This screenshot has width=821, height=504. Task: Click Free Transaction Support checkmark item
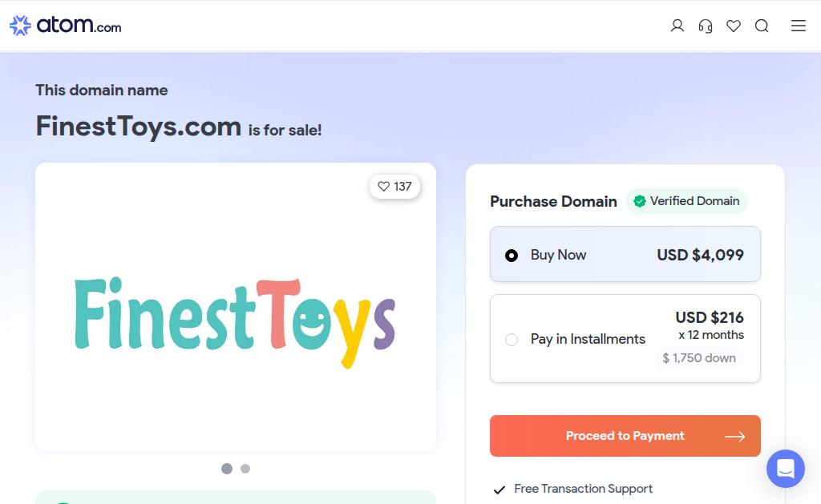tap(572, 489)
